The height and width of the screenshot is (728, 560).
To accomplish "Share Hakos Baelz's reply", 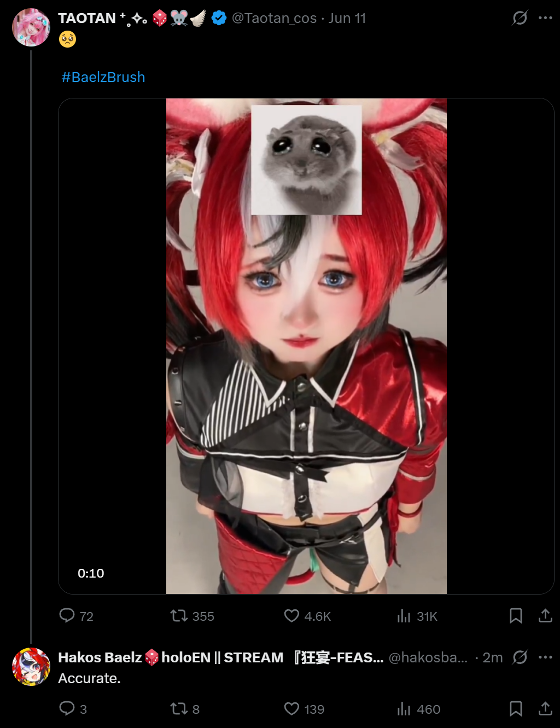I will pyautogui.click(x=545, y=709).
